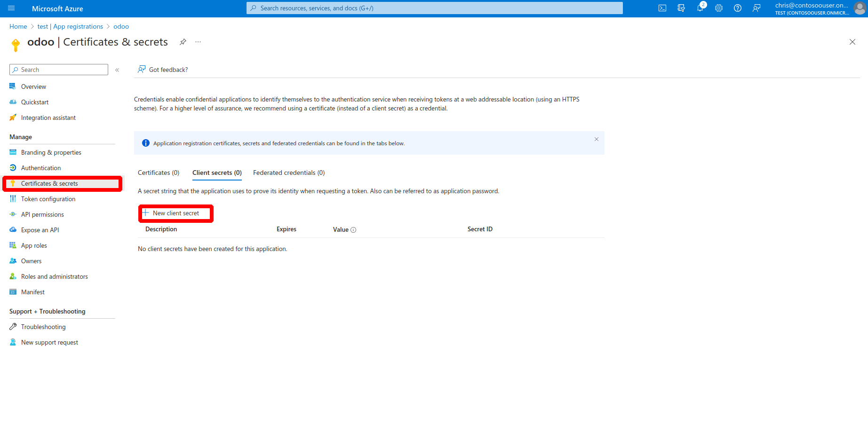Click the Expose an API icon

tap(13, 230)
